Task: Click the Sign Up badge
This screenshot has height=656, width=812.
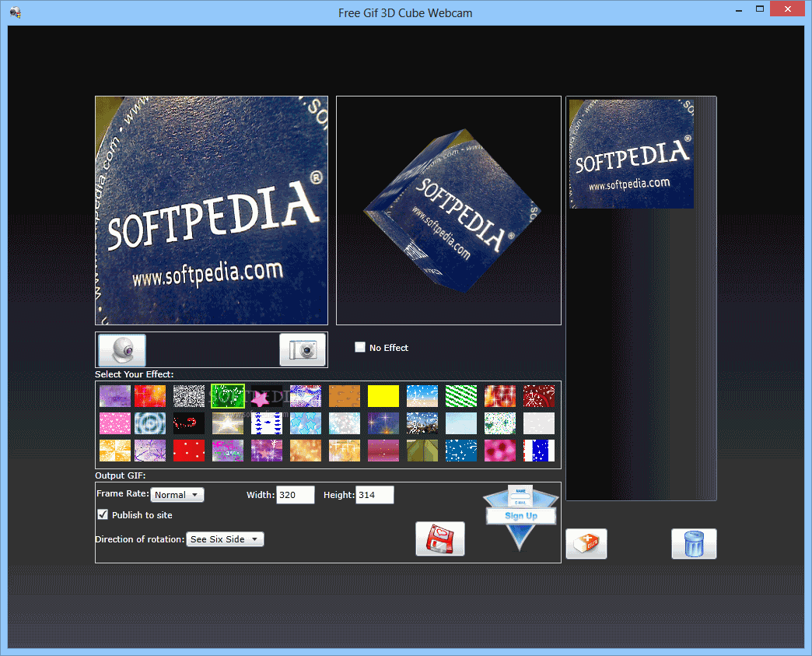Action: pyautogui.click(x=520, y=516)
